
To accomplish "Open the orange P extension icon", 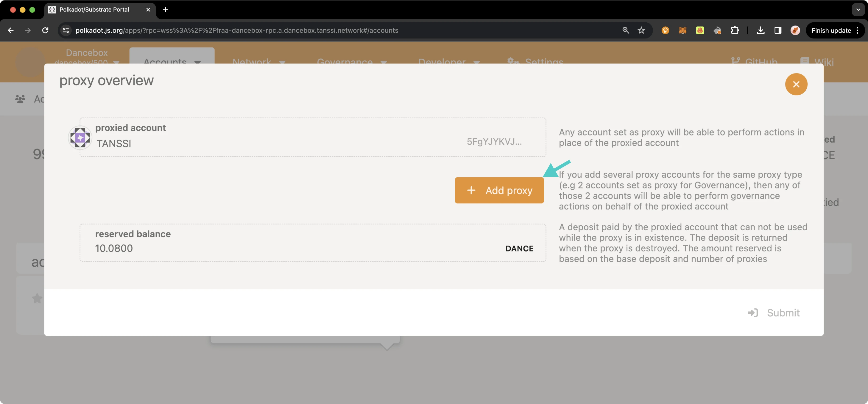I will (665, 30).
